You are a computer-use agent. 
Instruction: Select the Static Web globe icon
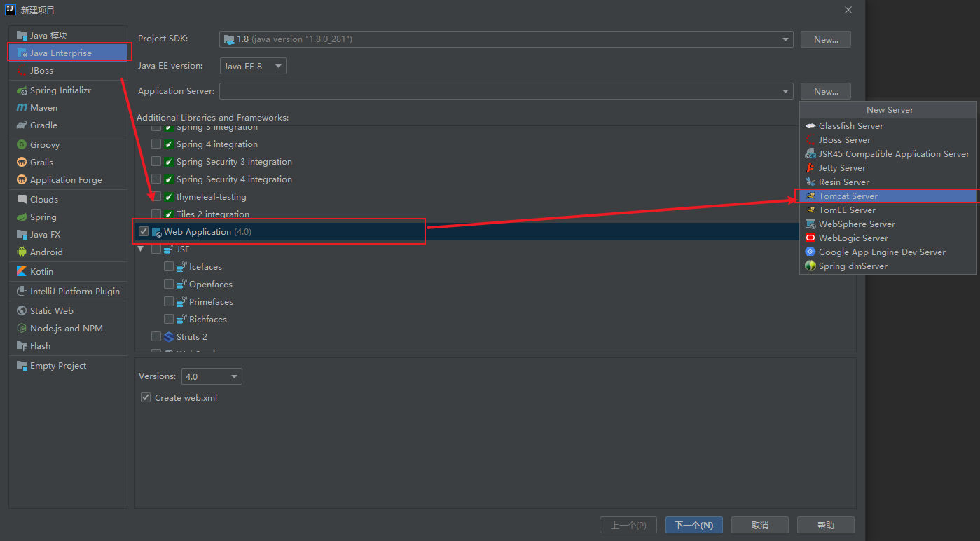click(x=22, y=310)
